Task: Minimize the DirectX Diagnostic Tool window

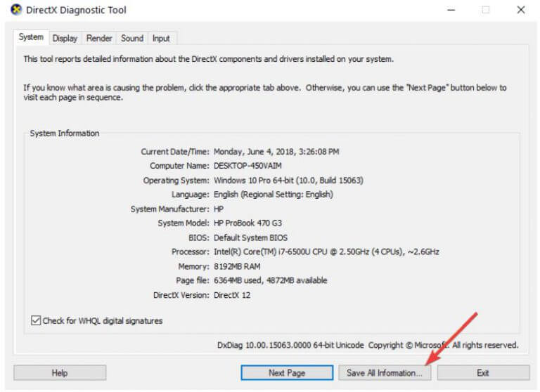Action: [451, 10]
